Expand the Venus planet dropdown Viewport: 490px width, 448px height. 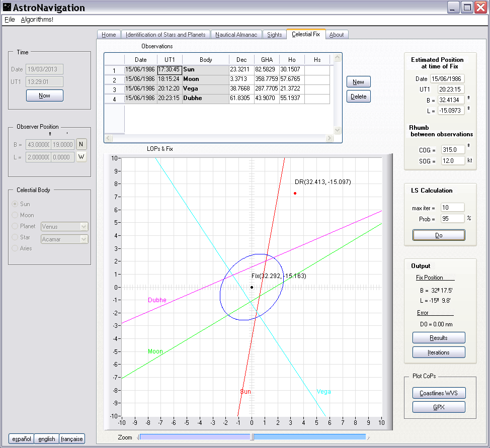(x=84, y=227)
